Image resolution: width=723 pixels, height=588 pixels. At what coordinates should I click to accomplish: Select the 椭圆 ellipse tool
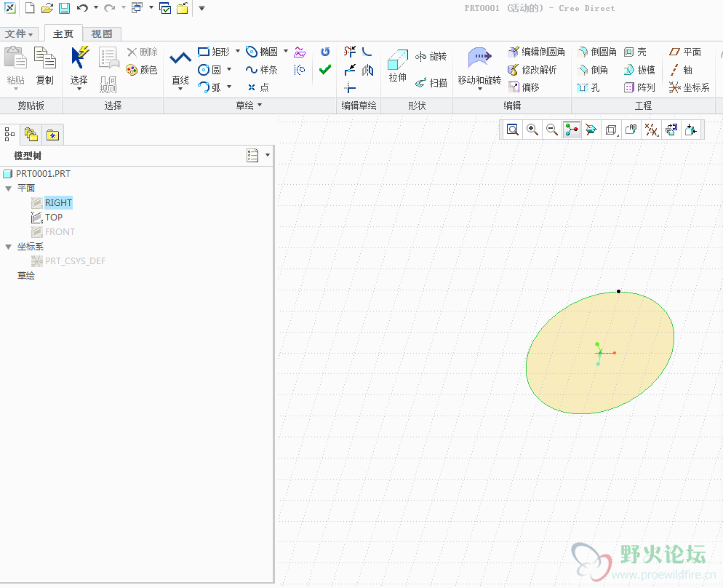[262, 52]
